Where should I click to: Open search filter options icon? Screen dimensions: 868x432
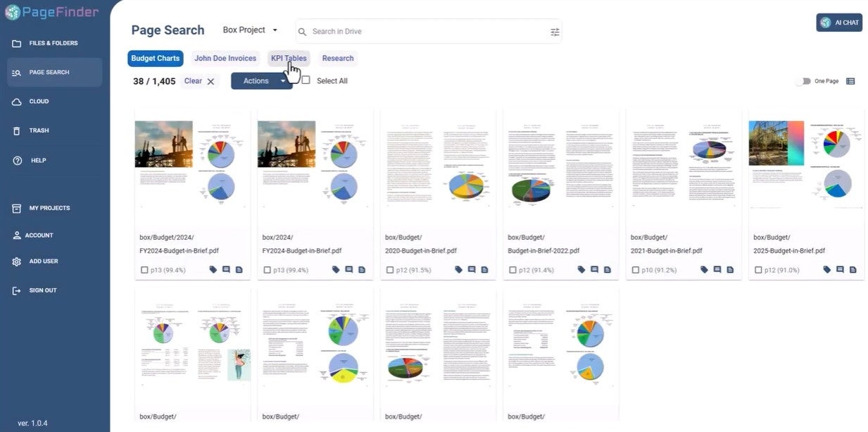(x=555, y=32)
